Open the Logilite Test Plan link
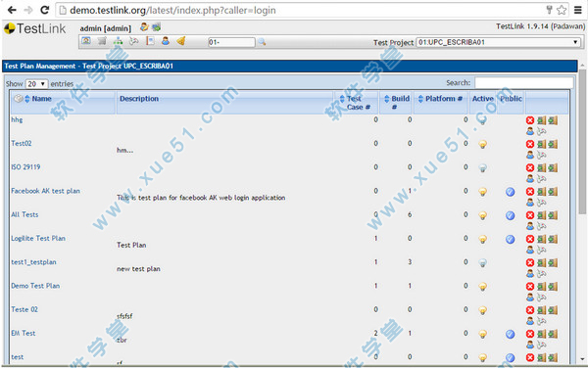 (38, 239)
